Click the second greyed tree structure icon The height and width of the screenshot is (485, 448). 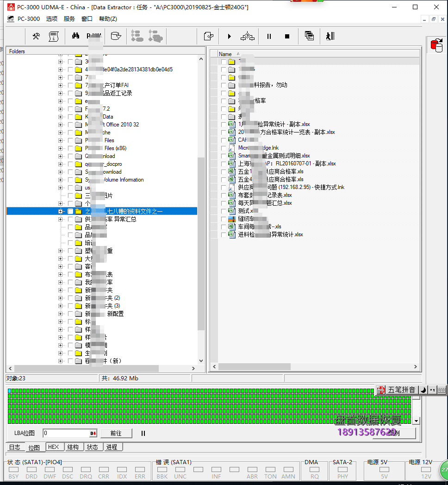(x=156, y=36)
